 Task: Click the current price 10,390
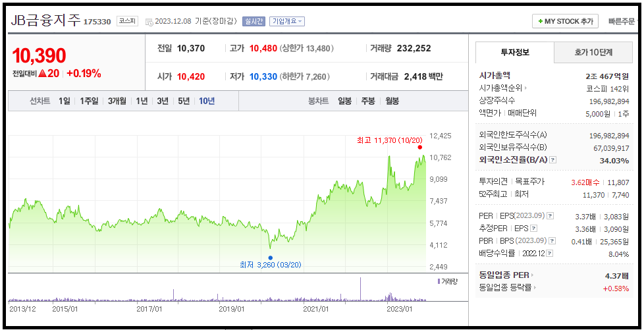[x=39, y=55]
